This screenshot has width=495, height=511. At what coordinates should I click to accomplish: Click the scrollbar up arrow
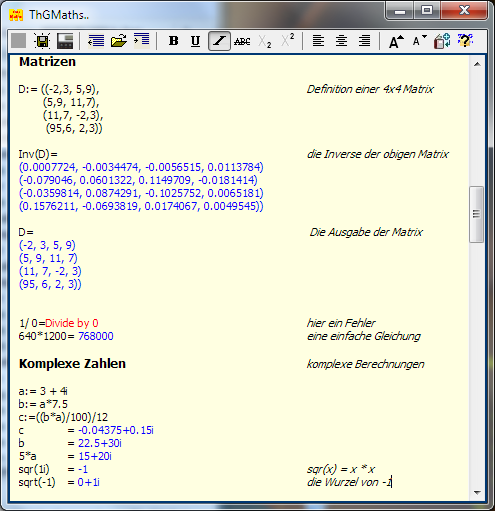477,64
